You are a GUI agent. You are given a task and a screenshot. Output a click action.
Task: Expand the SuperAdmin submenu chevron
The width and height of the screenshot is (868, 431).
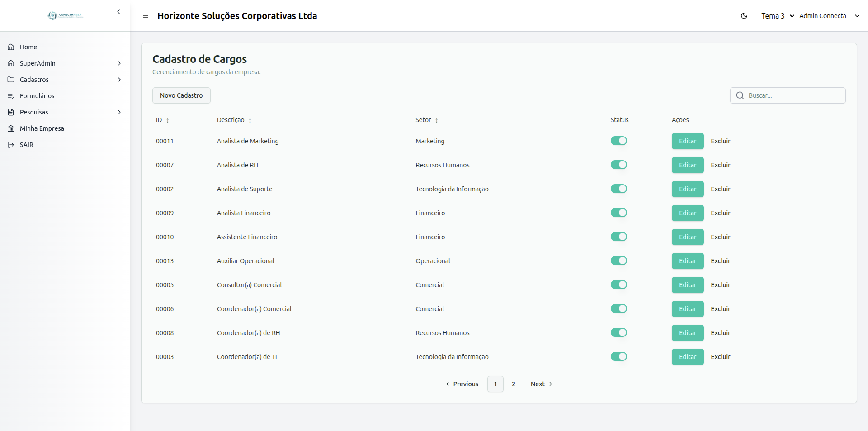click(x=119, y=63)
